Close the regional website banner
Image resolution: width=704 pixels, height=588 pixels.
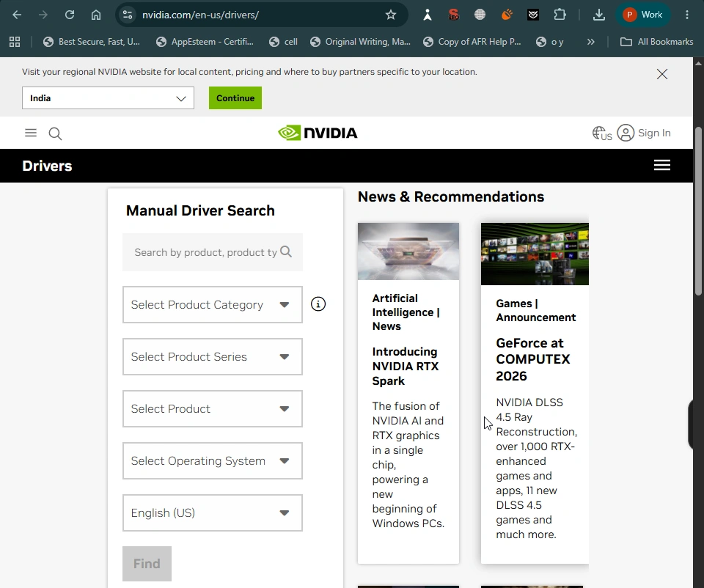662,74
